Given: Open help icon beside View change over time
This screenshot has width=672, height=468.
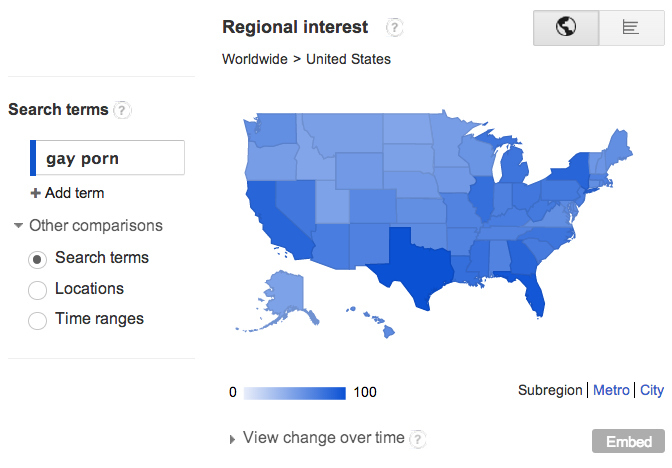Looking at the screenshot, I should (x=417, y=439).
